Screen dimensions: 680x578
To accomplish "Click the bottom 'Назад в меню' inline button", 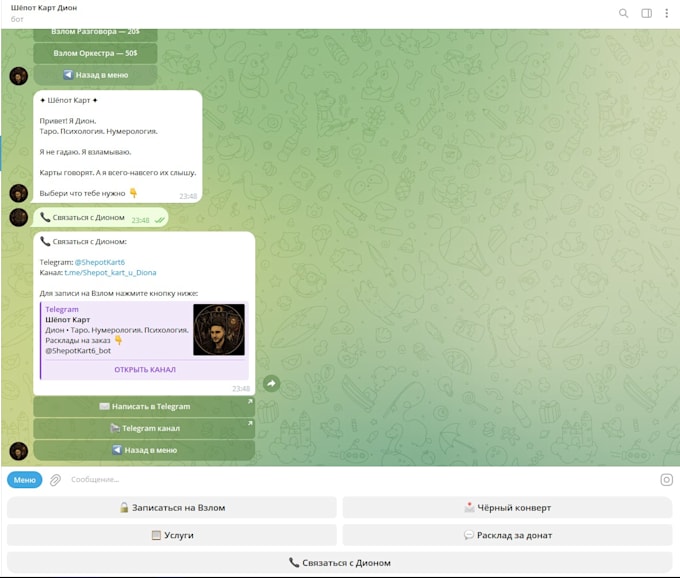I will point(144,450).
